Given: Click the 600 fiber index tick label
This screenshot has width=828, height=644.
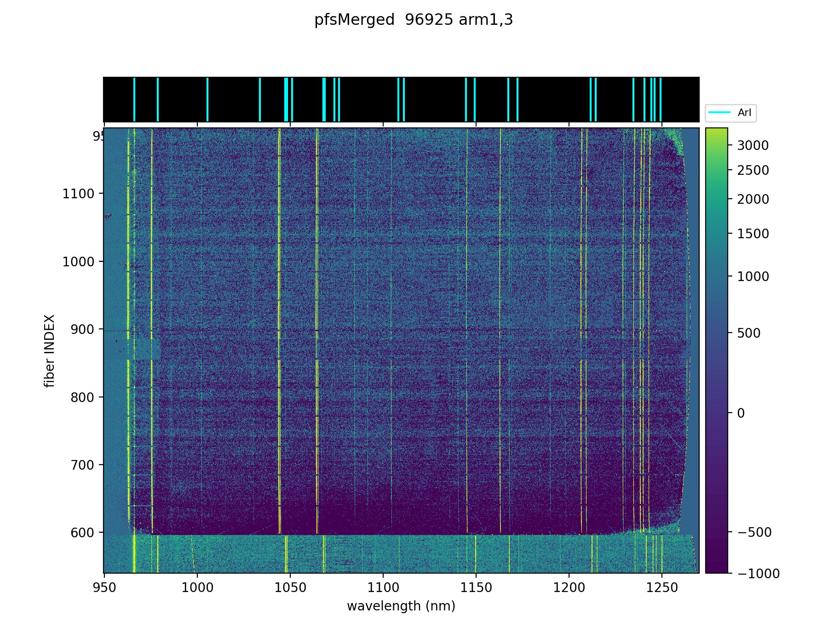Looking at the screenshot, I should (x=83, y=533).
